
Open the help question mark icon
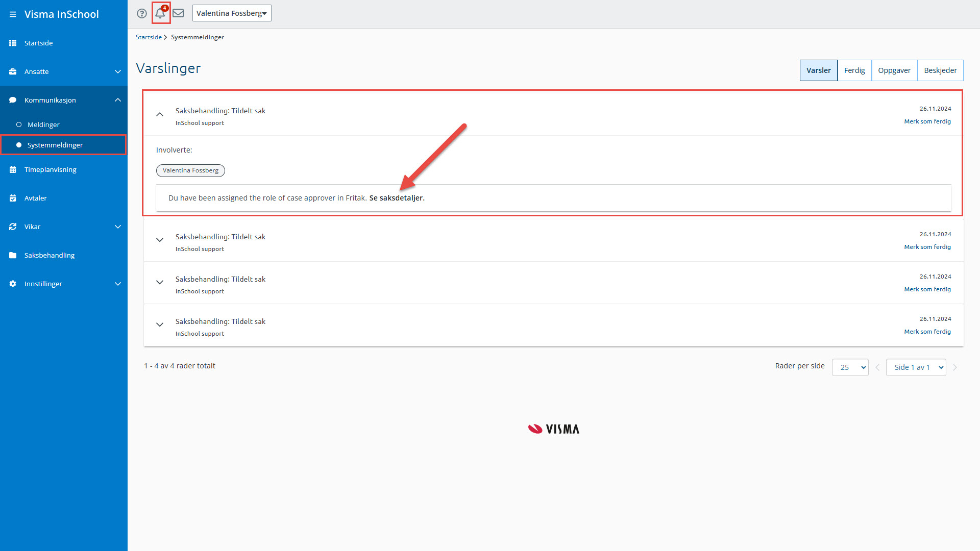pyautogui.click(x=142, y=13)
